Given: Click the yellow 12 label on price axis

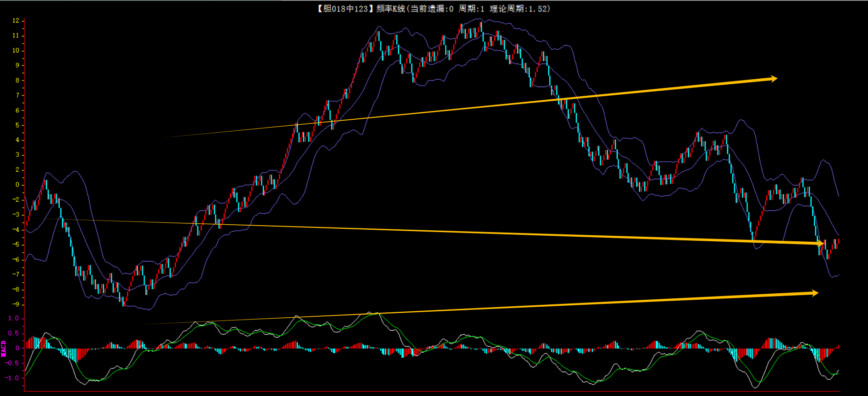Looking at the screenshot, I should pos(16,21).
